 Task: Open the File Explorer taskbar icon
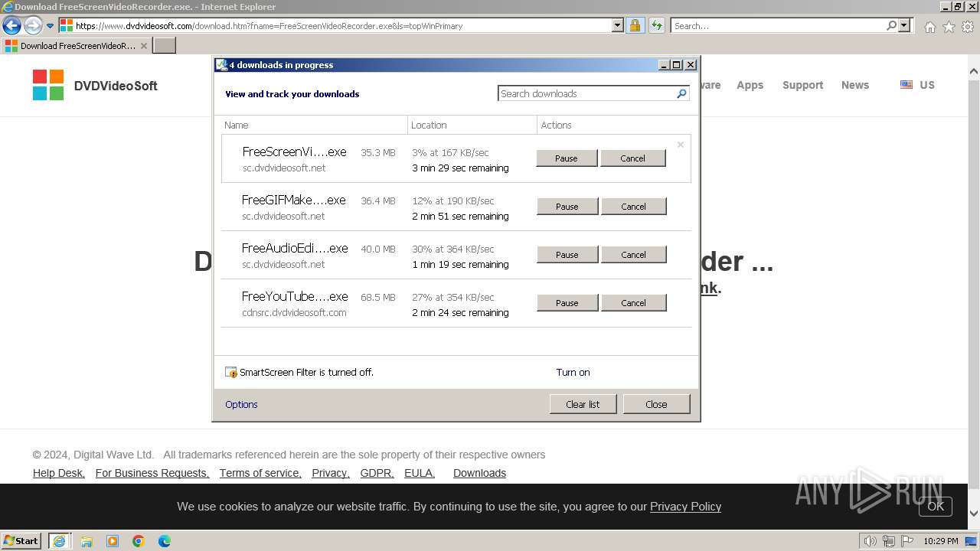coord(87,541)
